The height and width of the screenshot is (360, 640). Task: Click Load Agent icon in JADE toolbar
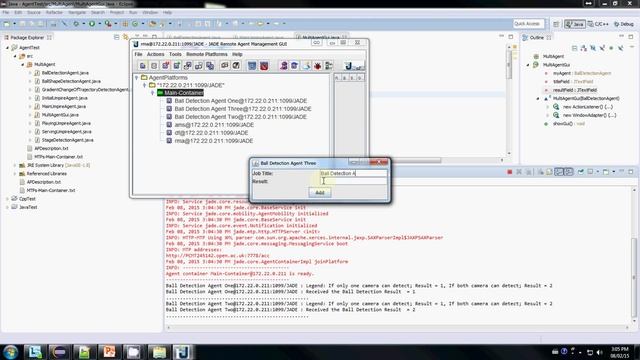[x=224, y=66]
